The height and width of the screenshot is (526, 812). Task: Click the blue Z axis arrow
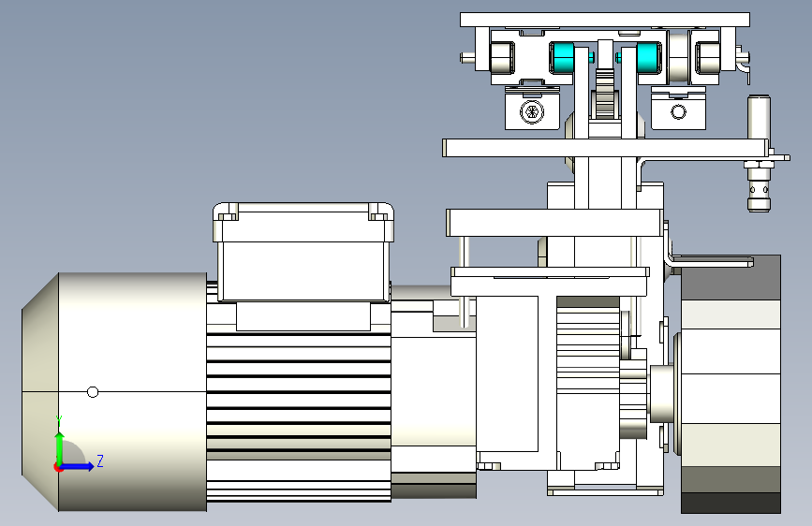[x=78, y=466]
